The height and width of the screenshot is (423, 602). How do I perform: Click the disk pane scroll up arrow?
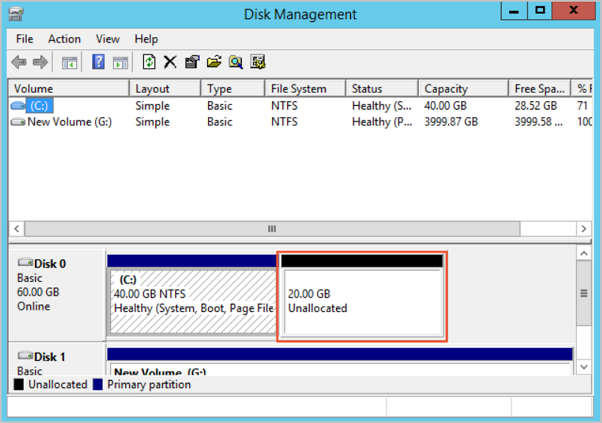coord(584,253)
